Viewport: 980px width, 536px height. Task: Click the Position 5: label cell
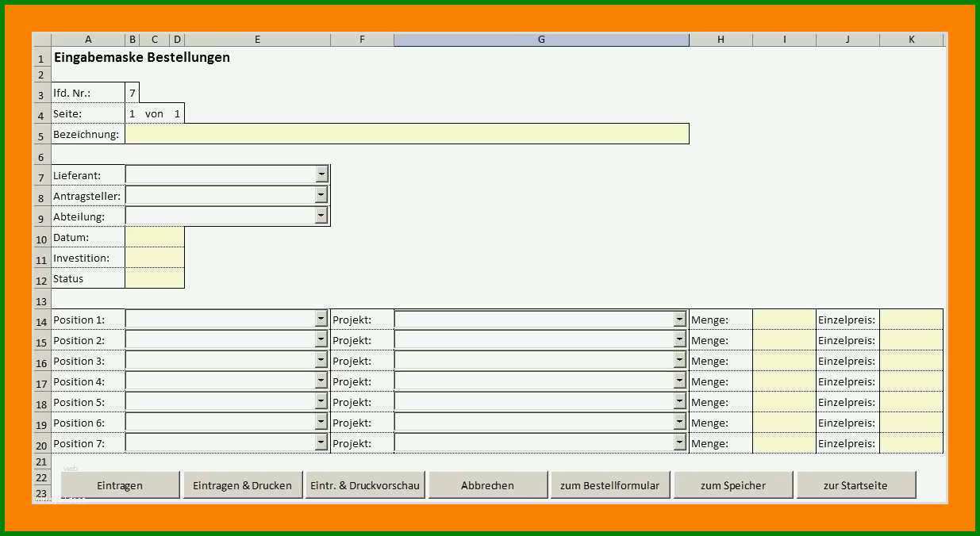pos(88,402)
